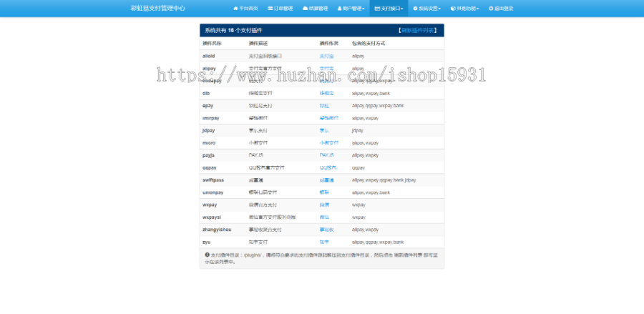Viewport: 644px width, 314px height.
Task: Select the plugin name aliold
Action: (209, 56)
